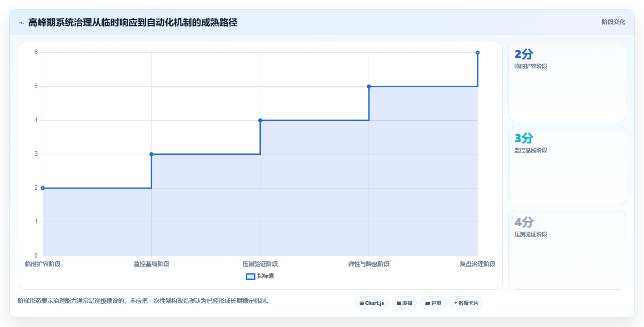This screenshot has width=644, height=327.
Task: Select the 表格 pill button
Action: 404,303
